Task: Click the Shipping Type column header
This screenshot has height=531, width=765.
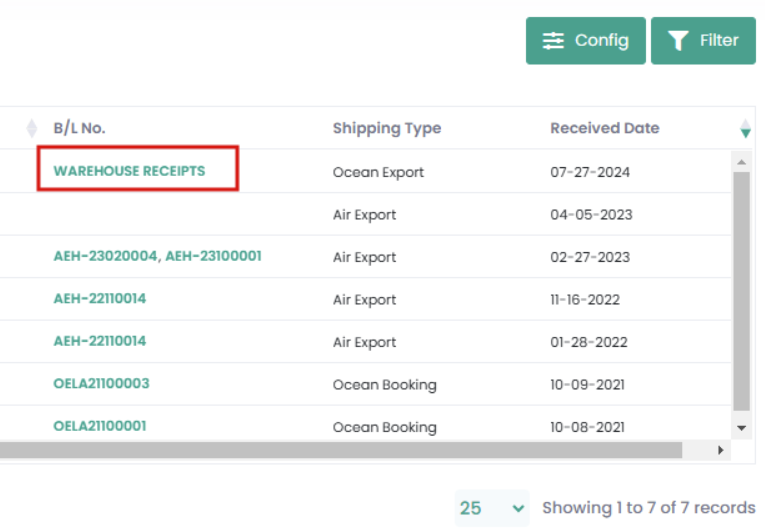Action: coord(386,128)
